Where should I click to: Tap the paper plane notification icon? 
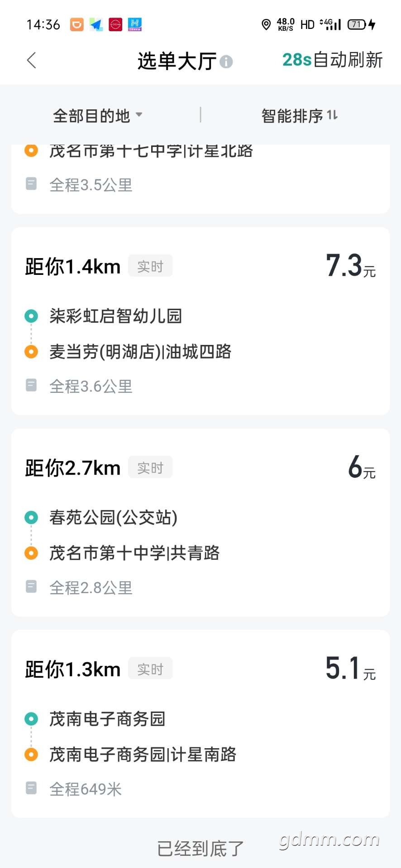pyautogui.click(x=96, y=24)
